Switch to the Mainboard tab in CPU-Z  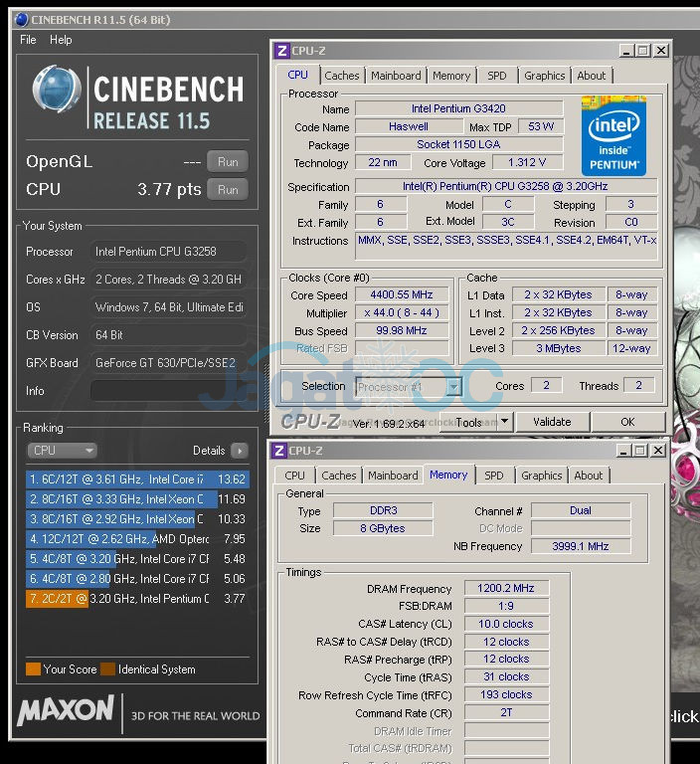[396, 76]
